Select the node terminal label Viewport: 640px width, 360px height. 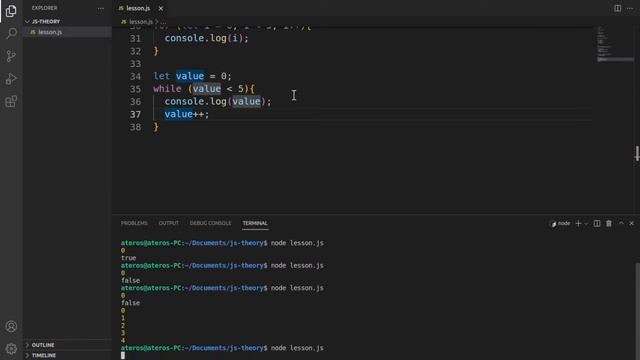[560, 224]
